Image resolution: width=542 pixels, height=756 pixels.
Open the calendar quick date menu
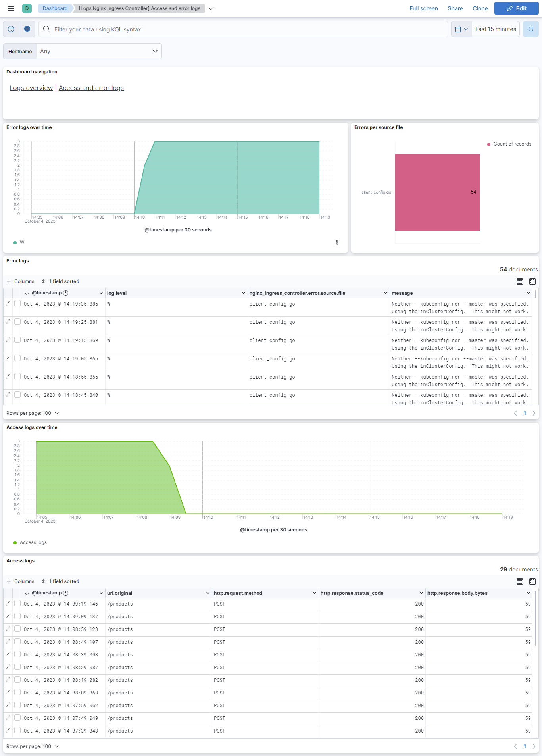point(461,29)
